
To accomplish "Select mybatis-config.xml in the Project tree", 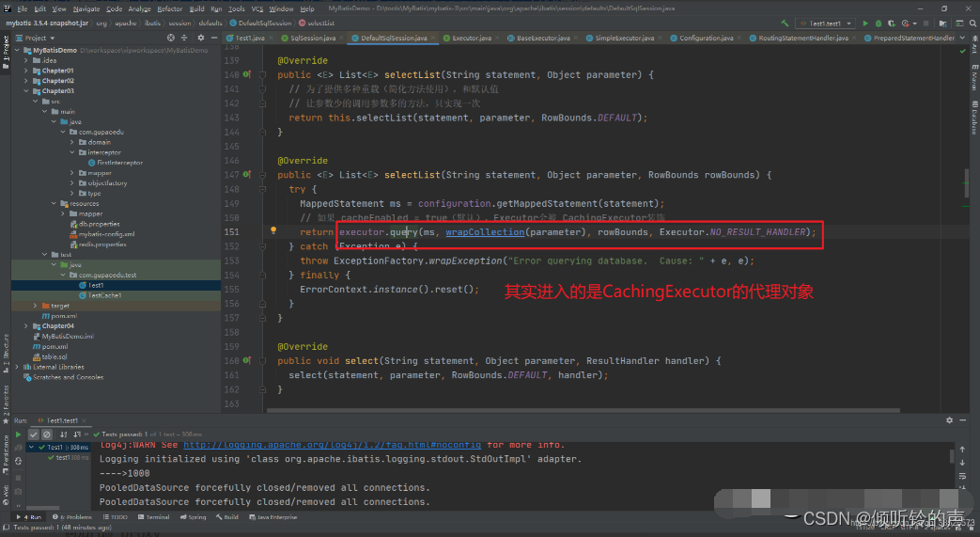I will tap(102, 234).
